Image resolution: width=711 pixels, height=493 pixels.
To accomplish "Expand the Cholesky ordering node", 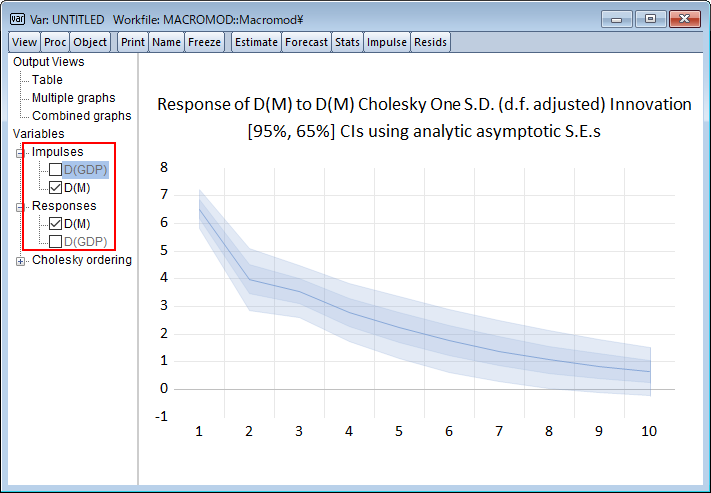I will (20, 261).
